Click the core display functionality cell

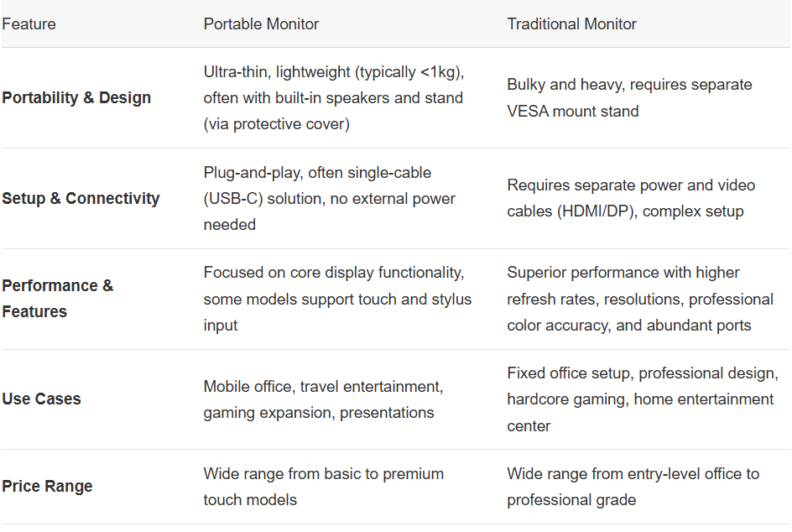[337, 299]
